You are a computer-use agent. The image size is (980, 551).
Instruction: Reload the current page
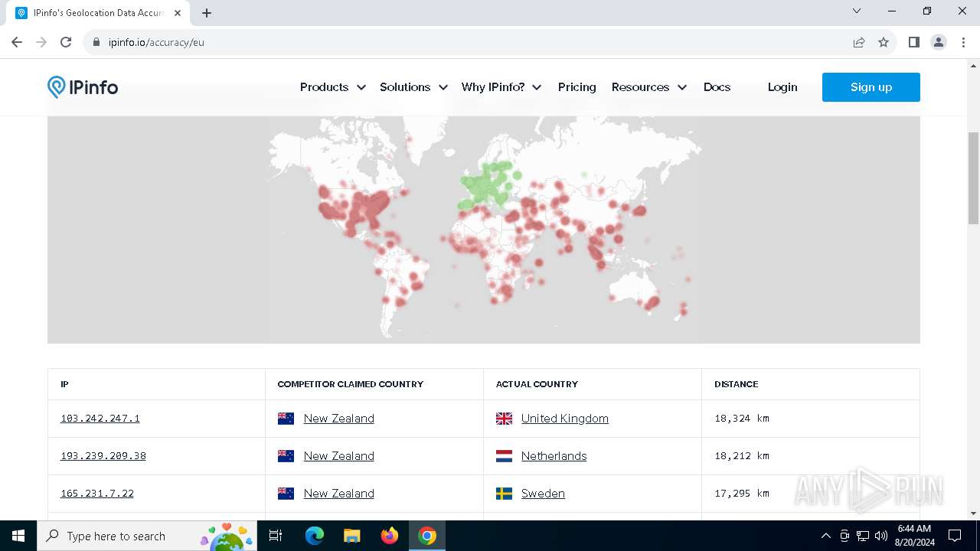[66, 42]
